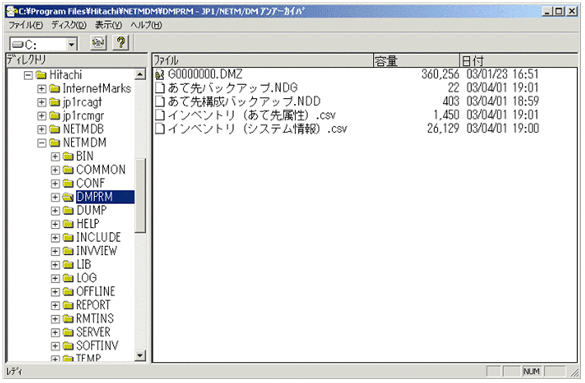Sort by 日付 column header
The height and width of the screenshot is (383, 585).
519,60
